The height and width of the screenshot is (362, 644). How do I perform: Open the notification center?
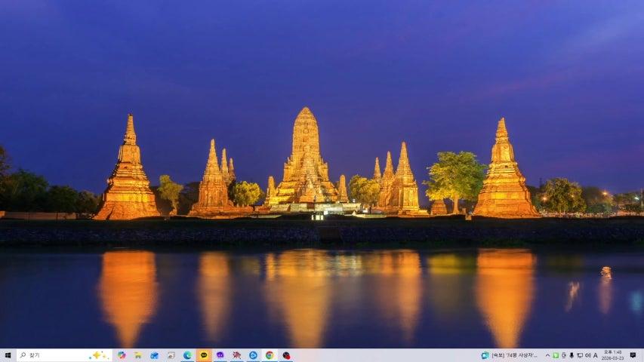pyautogui.click(x=633, y=355)
